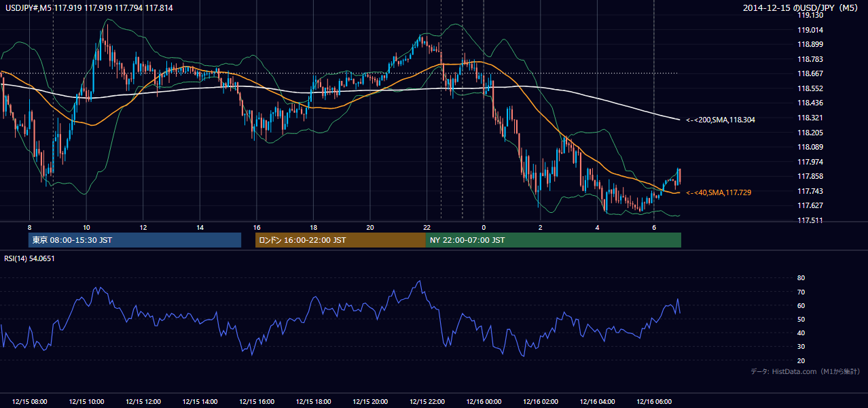
Task: Click the 117.743 price axis label
Action: click(x=810, y=191)
